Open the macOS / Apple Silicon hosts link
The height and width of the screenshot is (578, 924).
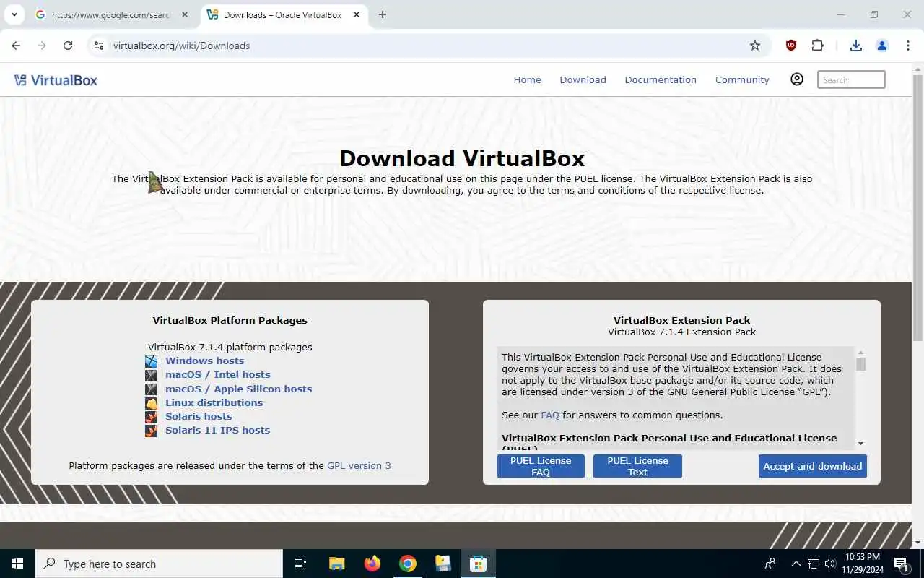238,389
